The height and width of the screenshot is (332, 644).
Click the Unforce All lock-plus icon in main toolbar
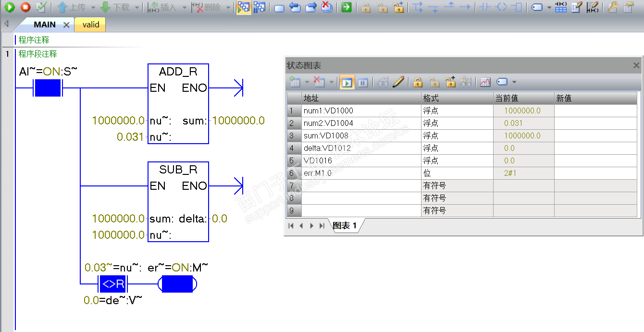point(398,7)
